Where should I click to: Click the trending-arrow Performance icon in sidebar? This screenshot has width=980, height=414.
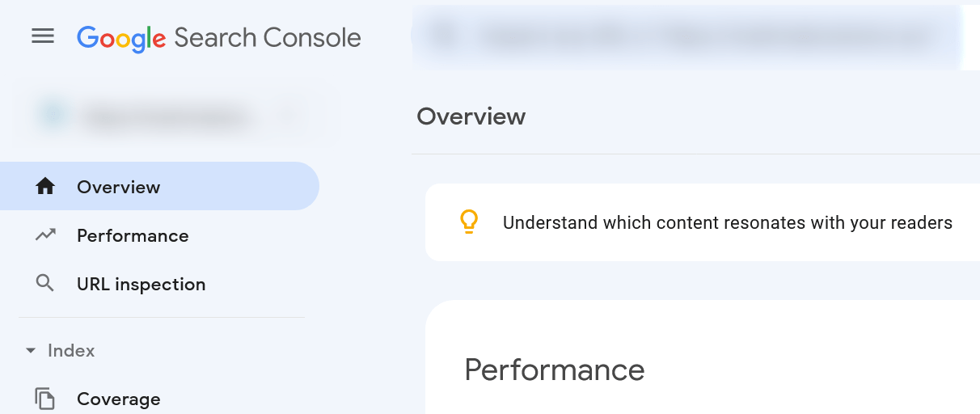45,235
